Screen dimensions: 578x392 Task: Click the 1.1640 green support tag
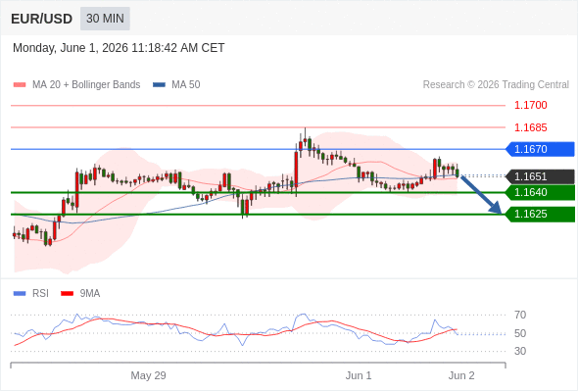pyautogui.click(x=540, y=192)
